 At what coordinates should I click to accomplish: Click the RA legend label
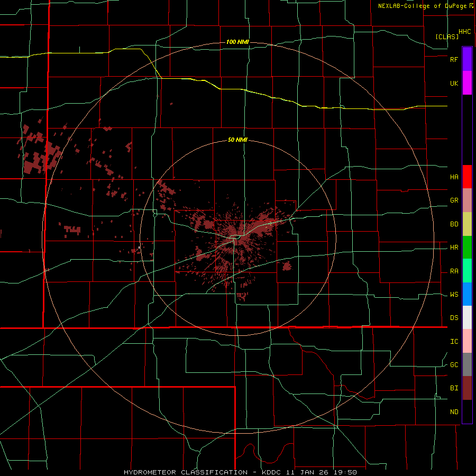454,271
